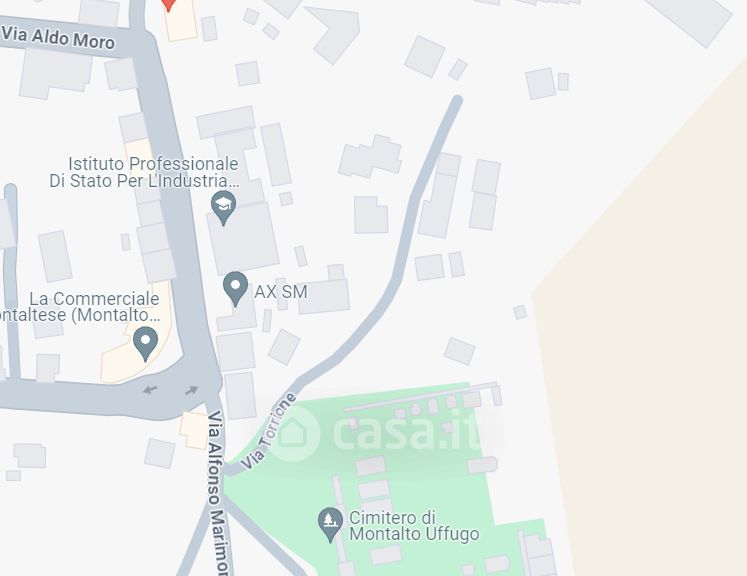
Task: Click the left-pointing road arrow
Action: coord(151,390)
